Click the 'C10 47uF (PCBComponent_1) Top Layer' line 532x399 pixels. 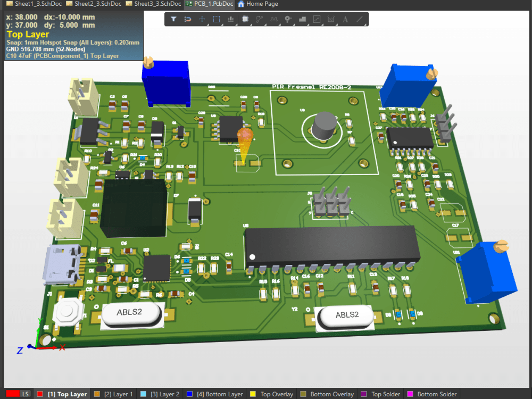point(62,56)
